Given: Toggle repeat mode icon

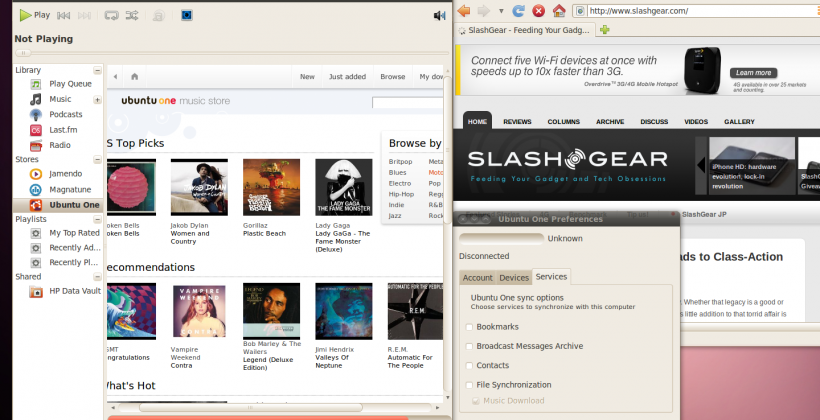Looking at the screenshot, I should 111,15.
